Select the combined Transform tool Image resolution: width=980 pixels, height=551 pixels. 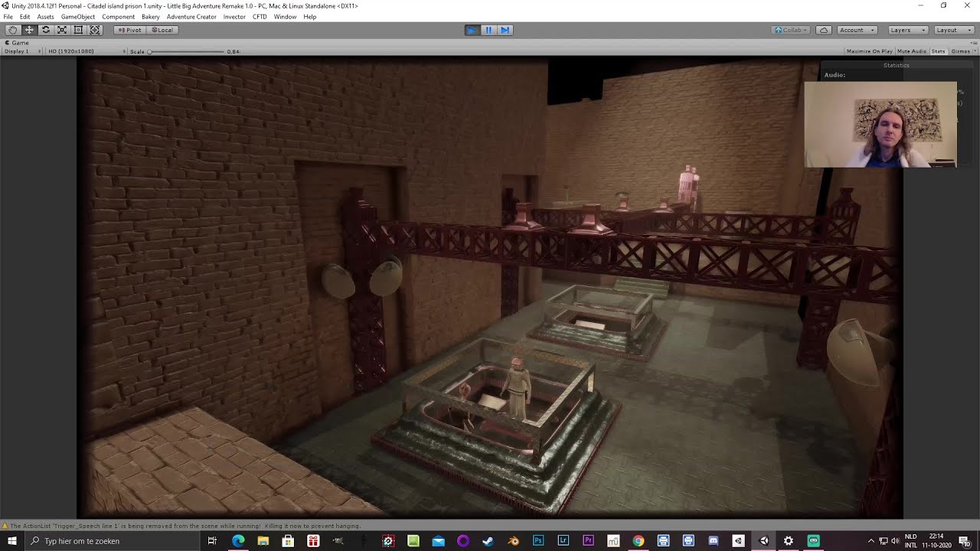[95, 30]
